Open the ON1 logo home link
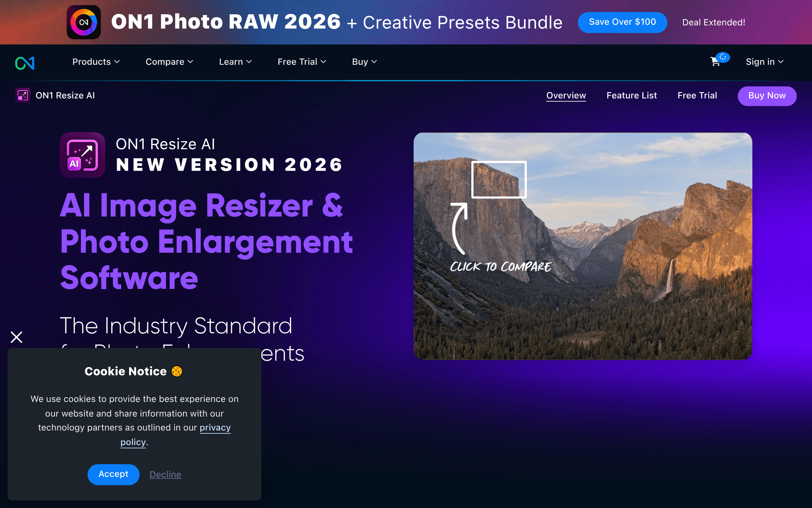Viewport: 812px width, 508px height. [25, 63]
